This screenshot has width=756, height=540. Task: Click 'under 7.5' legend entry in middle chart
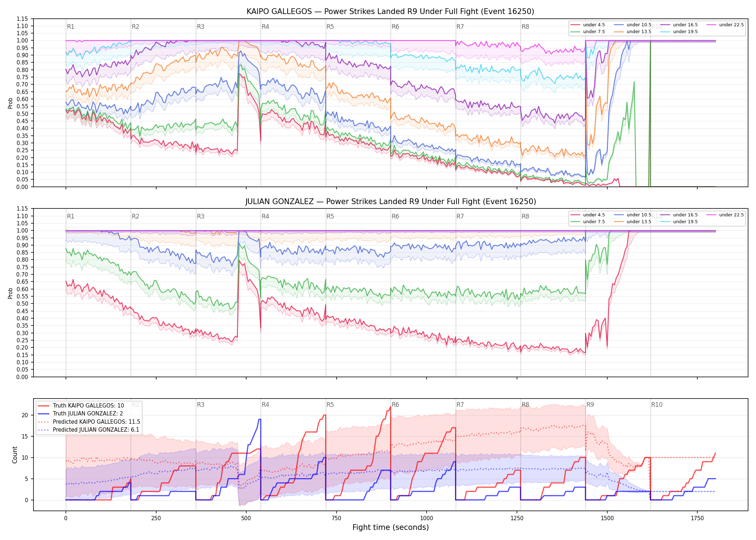click(588, 222)
